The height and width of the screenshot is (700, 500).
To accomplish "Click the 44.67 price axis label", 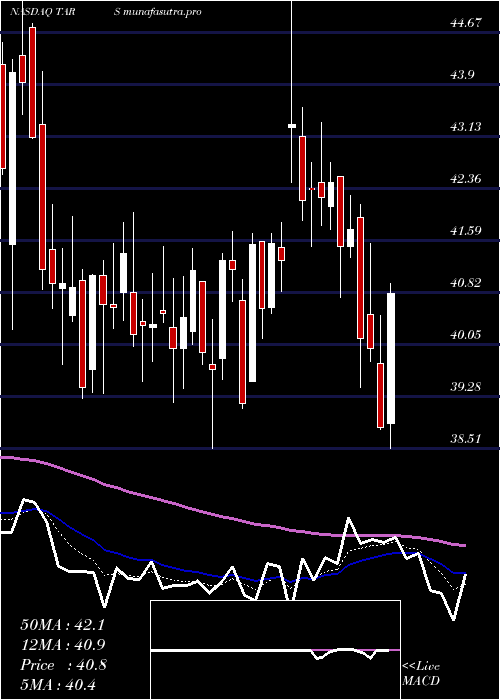I will [466, 23].
